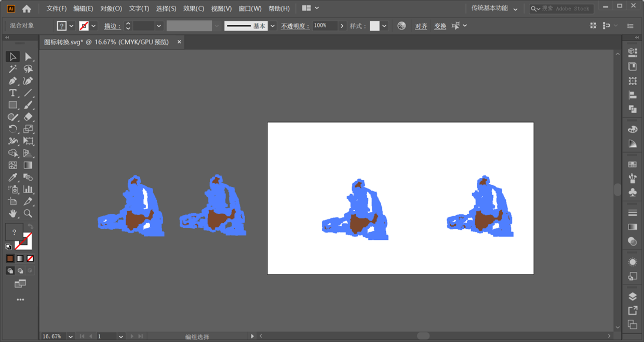Open the 编辑(E) menu

click(x=83, y=8)
